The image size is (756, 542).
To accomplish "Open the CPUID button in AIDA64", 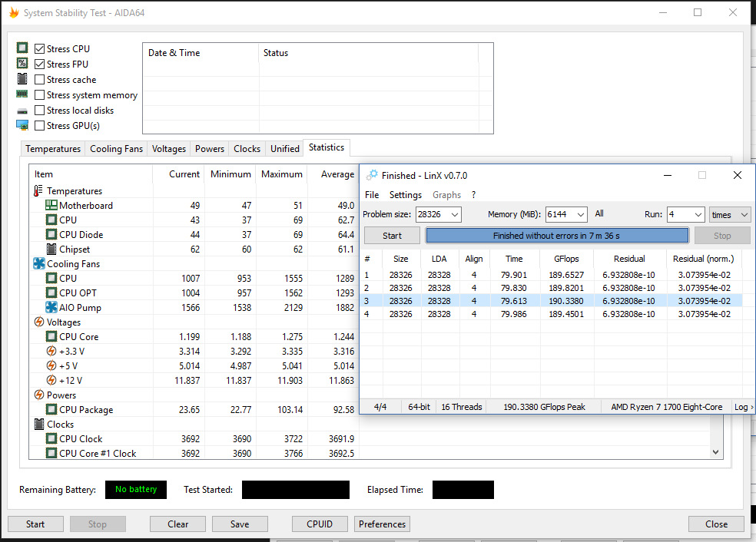I will click(320, 524).
